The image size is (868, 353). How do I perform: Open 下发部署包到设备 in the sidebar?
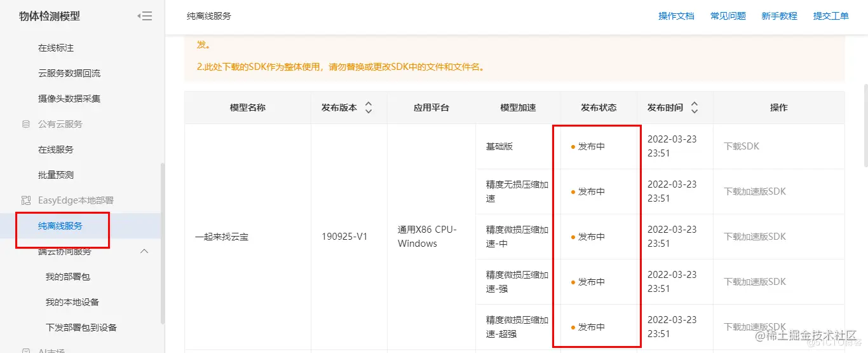coord(81,328)
